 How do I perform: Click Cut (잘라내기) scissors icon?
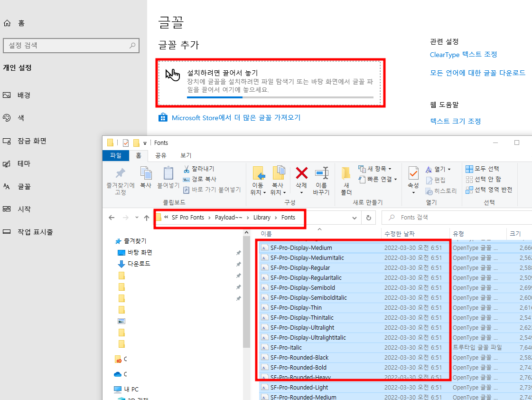tap(186, 169)
